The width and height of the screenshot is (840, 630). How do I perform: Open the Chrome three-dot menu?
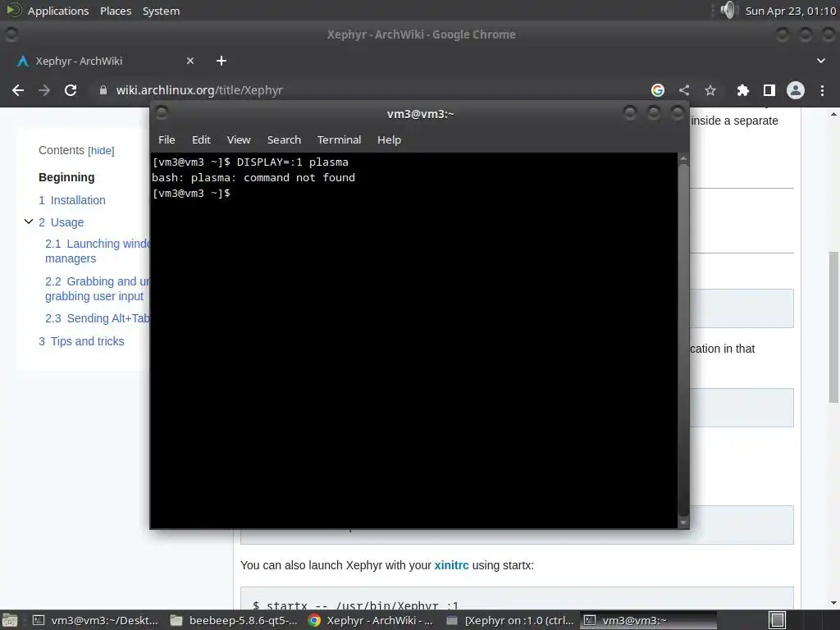[x=822, y=90]
